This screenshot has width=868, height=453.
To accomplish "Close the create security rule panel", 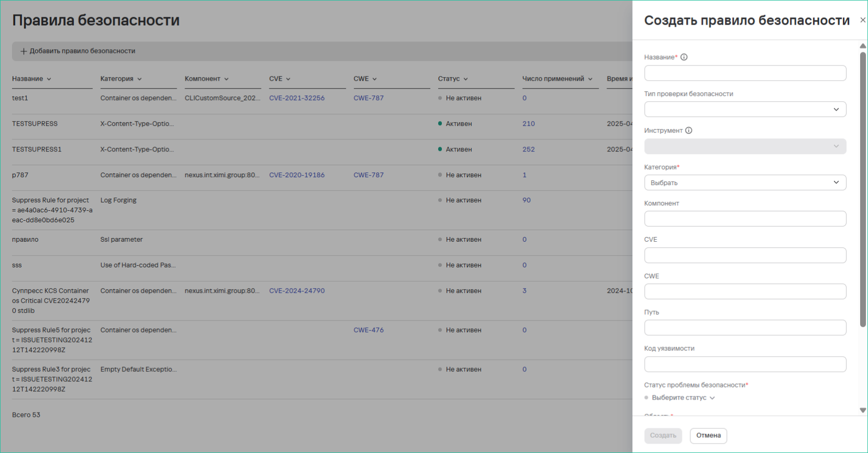I will pos(862,20).
